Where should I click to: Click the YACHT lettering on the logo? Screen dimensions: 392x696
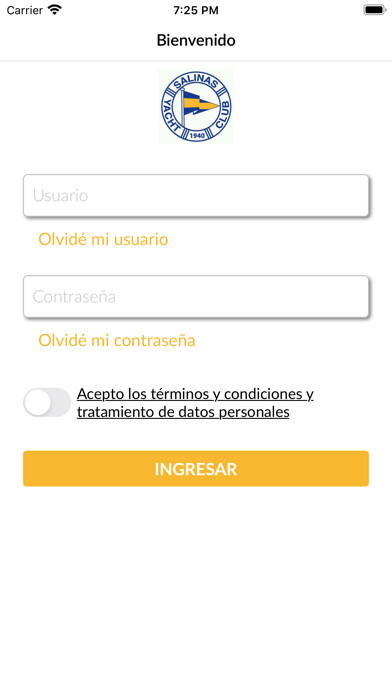point(170,115)
